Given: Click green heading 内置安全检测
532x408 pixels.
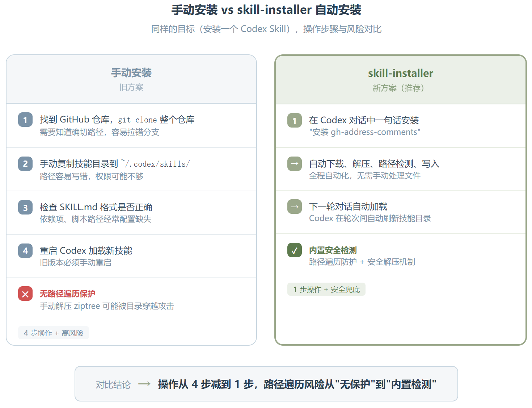Looking at the screenshot, I should [x=333, y=250].
